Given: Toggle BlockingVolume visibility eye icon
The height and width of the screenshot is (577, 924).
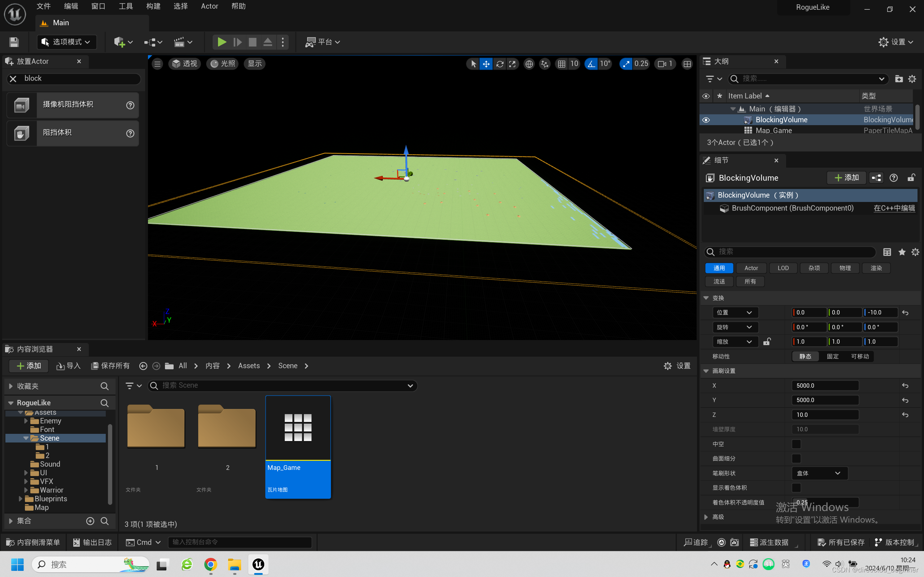Looking at the screenshot, I should [x=706, y=120].
